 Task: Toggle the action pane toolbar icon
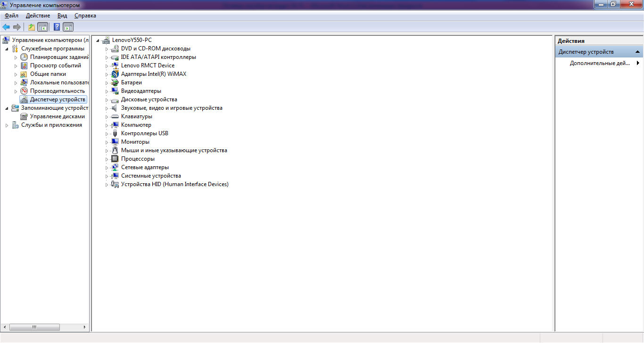[68, 27]
